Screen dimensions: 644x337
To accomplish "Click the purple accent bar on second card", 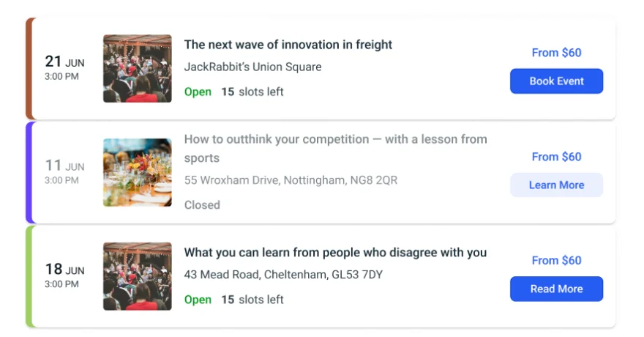I will coord(29,173).
